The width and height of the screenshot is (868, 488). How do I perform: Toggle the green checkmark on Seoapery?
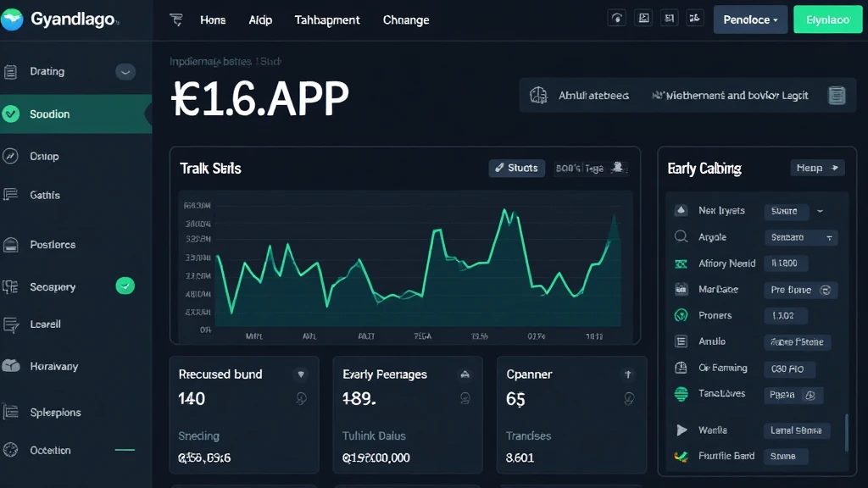pos(125,286)
